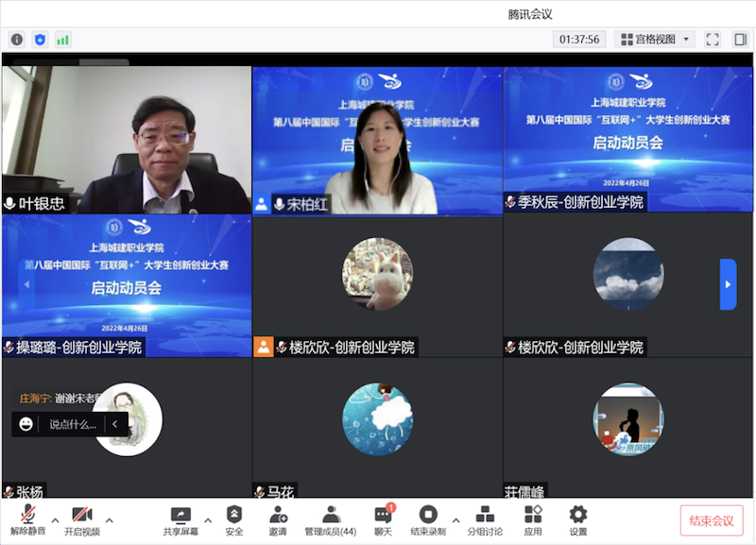Open 设置 gear settings
The height and width of the screenshot is (545, 756).
[578, 520]
